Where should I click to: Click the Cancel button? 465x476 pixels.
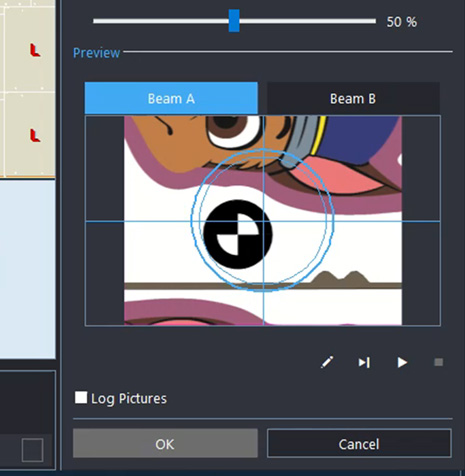359,444
